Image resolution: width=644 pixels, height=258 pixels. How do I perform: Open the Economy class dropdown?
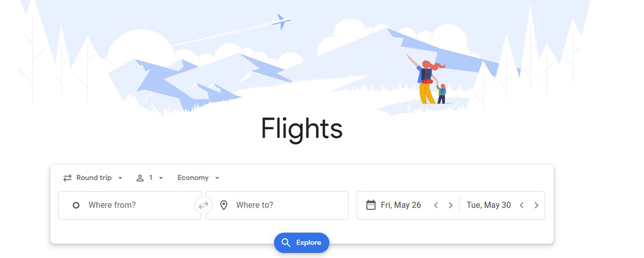click(198, 178)
